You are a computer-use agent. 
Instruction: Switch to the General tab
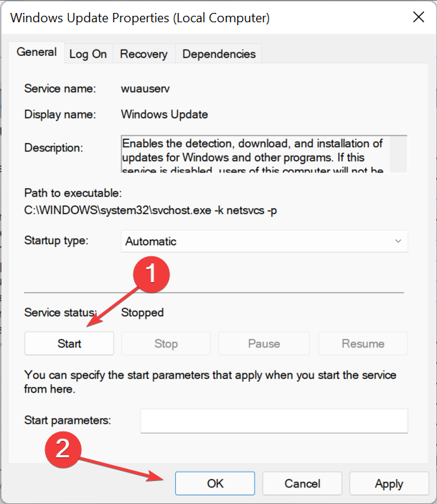click(37, 52)
